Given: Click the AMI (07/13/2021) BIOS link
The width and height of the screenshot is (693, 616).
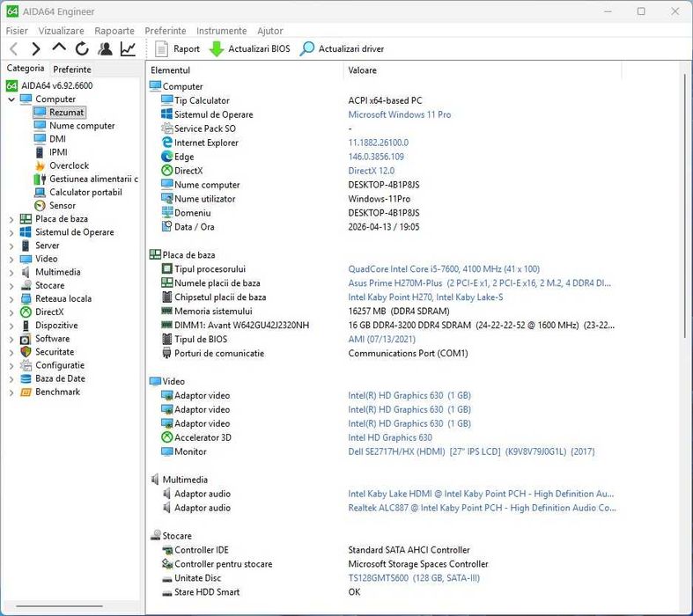Looking at the screenshot, I should pyautogui.click(x=382, y=339).
